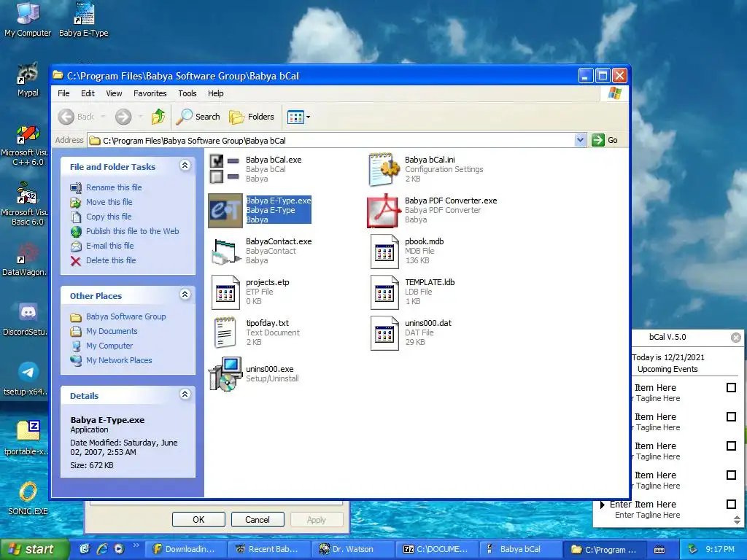Click Copy this file link

click(109, 217)
